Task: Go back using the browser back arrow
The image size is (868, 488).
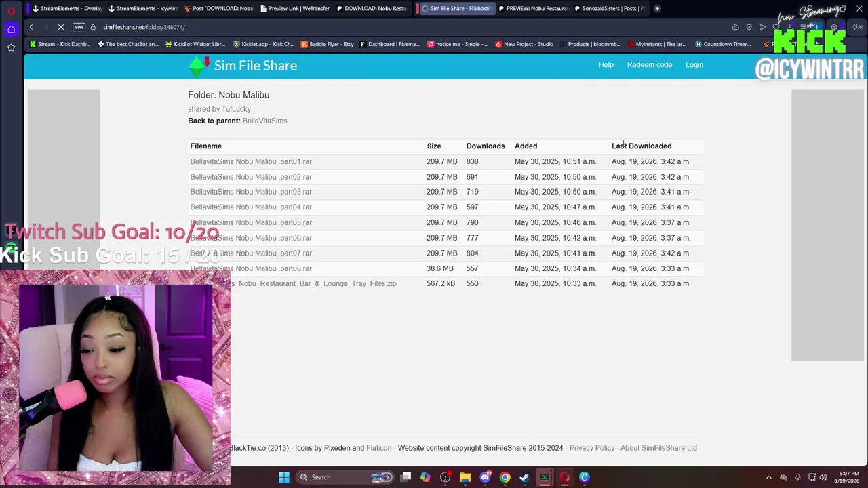Action: point(31,27)
